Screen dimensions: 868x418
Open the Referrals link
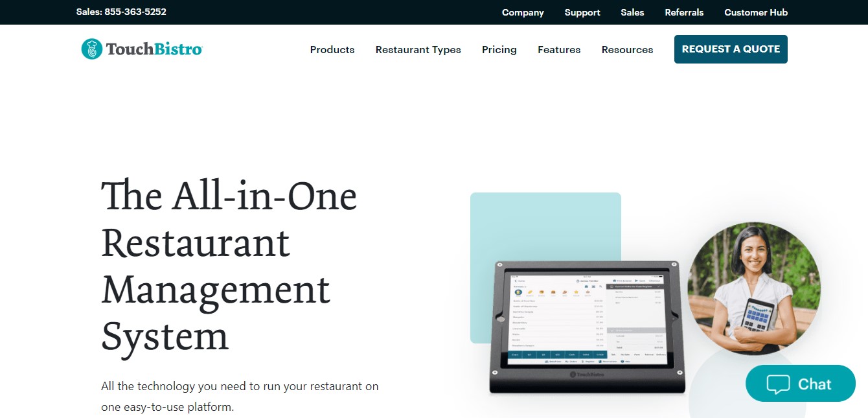tap(684, 12)
